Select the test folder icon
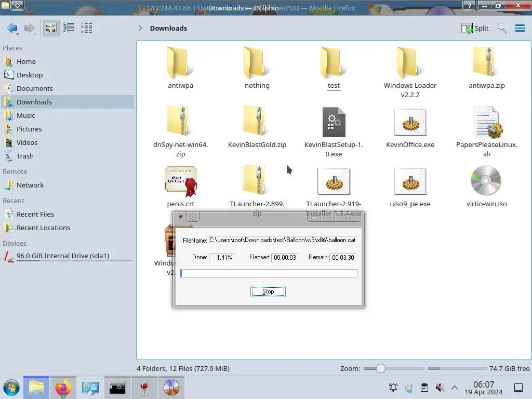 click(334, 63)
